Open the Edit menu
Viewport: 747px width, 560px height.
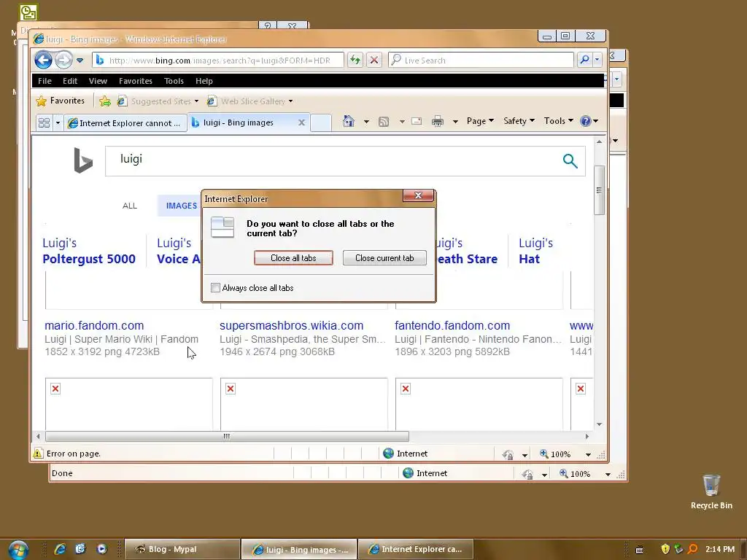70,81
